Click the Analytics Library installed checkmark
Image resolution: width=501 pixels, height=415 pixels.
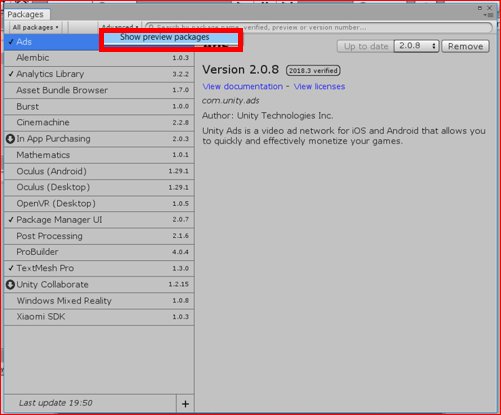pos(11,74)
